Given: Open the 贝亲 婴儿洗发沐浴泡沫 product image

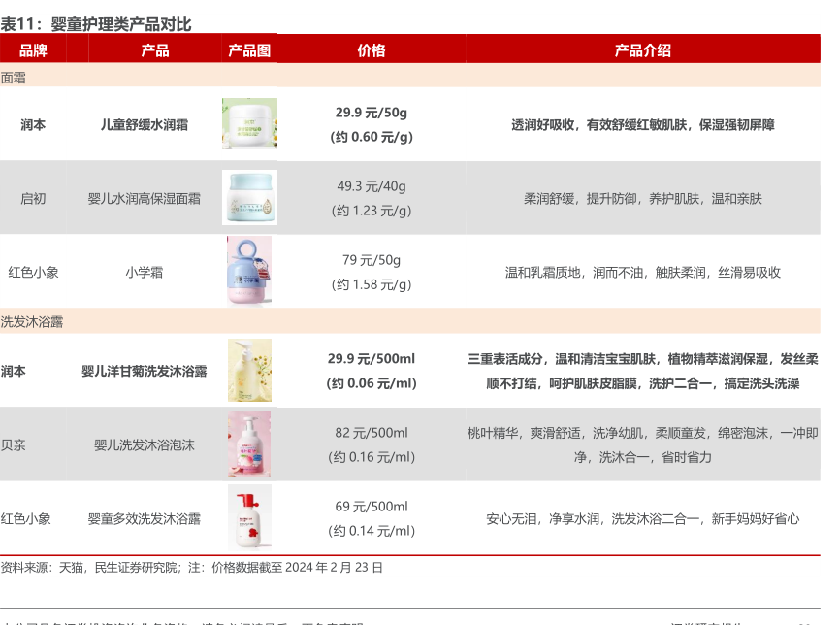Looking at the screenshot, I should click(x=249, y=444).
